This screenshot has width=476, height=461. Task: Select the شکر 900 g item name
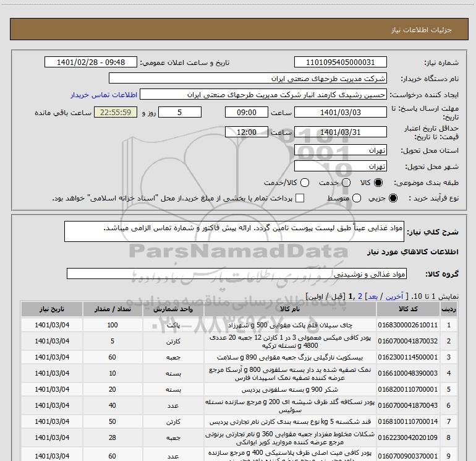click(290, 389)
